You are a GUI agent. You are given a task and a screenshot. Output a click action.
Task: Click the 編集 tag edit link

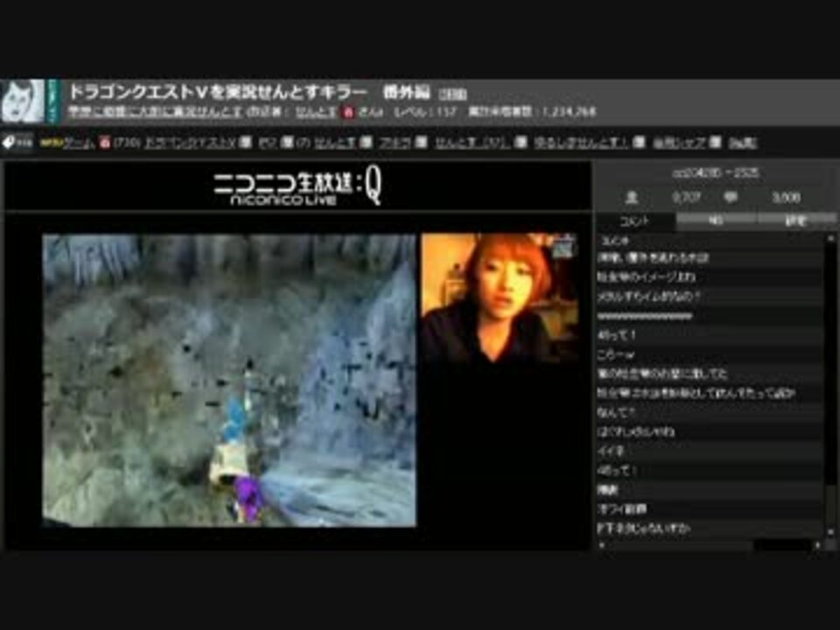[743, 143]
